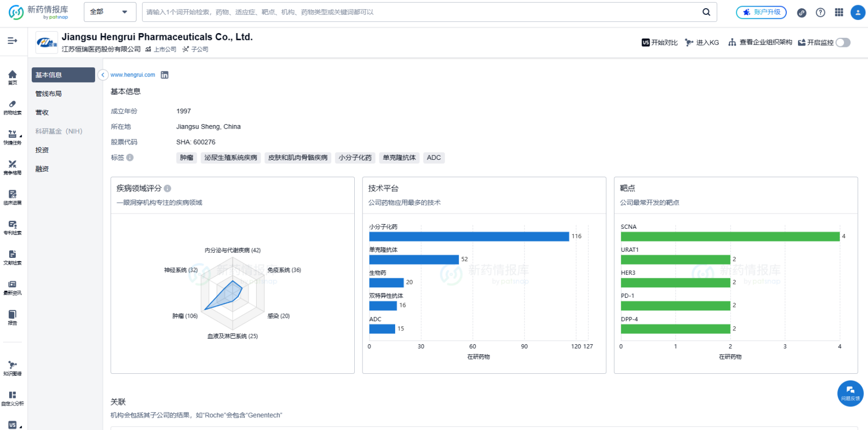This screenshot has width=868, height=430.
Task: Click into the main search input field
Action: tap(419, 12)
